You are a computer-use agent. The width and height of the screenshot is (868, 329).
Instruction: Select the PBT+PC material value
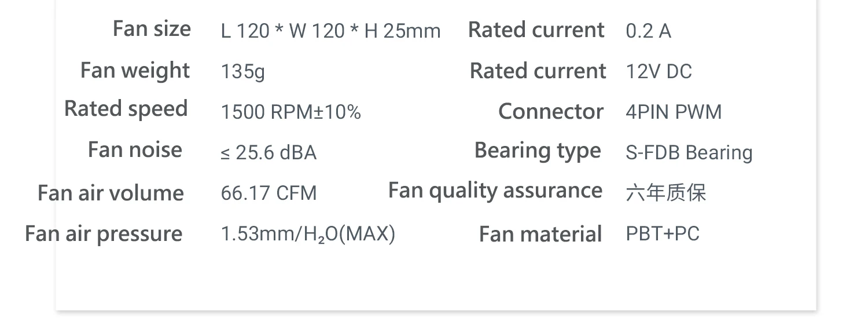[663, 233]
